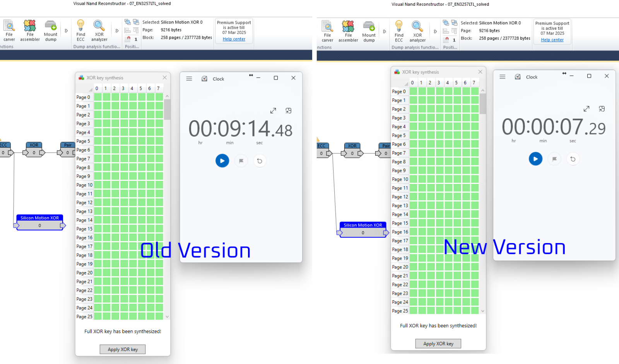Open XOR analyzer in the New Version window
The height and width of the screenshot is (364, 619).
[417, 31]
